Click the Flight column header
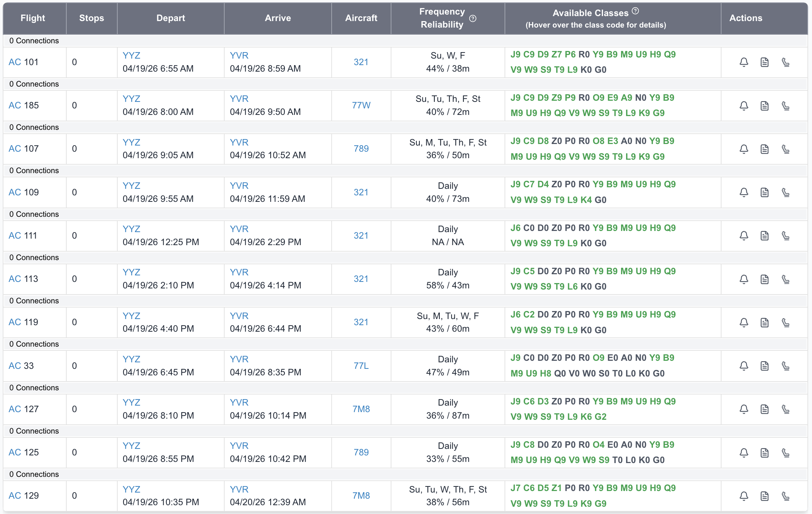The image size is (812, 514). [x=33, y=18]
